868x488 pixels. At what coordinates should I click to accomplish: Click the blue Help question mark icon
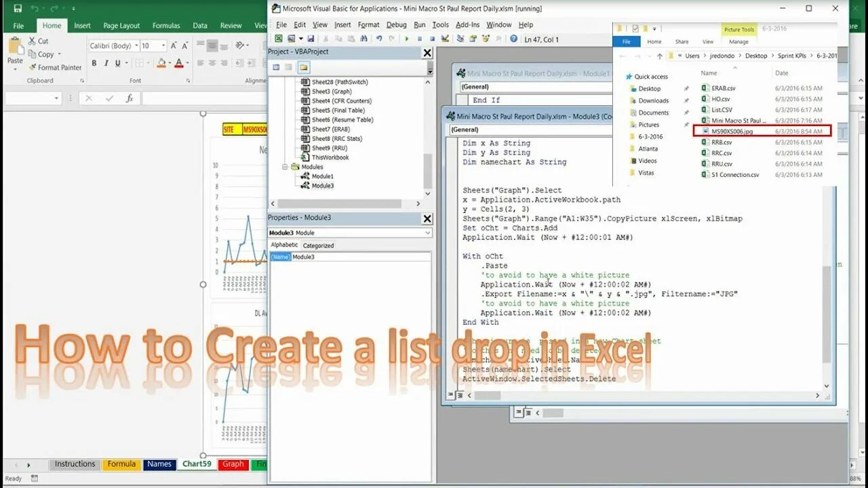pyautogui.click(x=513, y=39)
